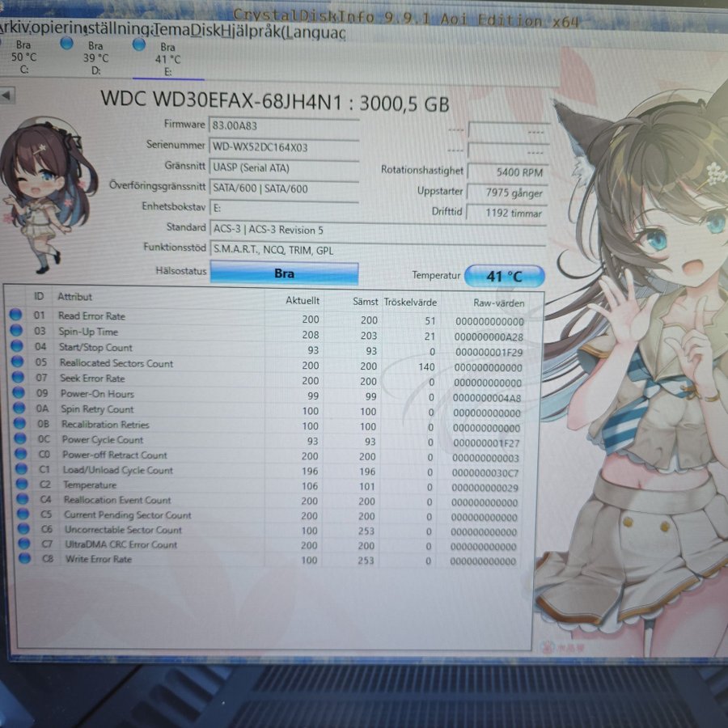The width and height of the screenshot is (728, 728).
Task: Click the orb for Spin Retry Count
Action: click(19, 408)
